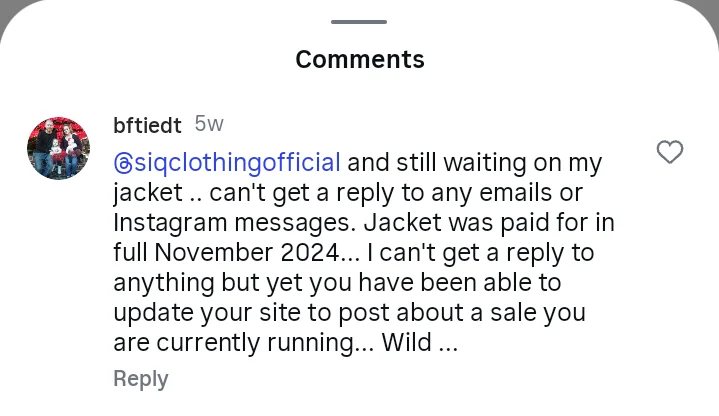Tap the Comments header title
719x416 pixels.
pyautogui.click(x=360, y=60)
